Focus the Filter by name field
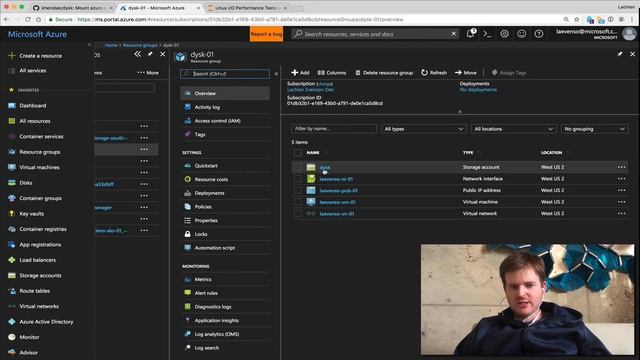640x360 pixels. tap(334, 129)
